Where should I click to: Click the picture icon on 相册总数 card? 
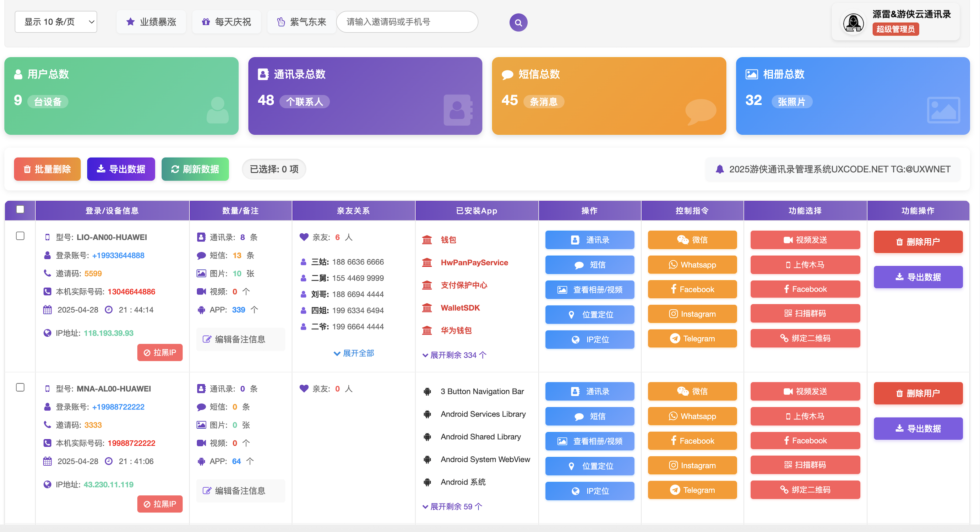[x=751, y=74]
